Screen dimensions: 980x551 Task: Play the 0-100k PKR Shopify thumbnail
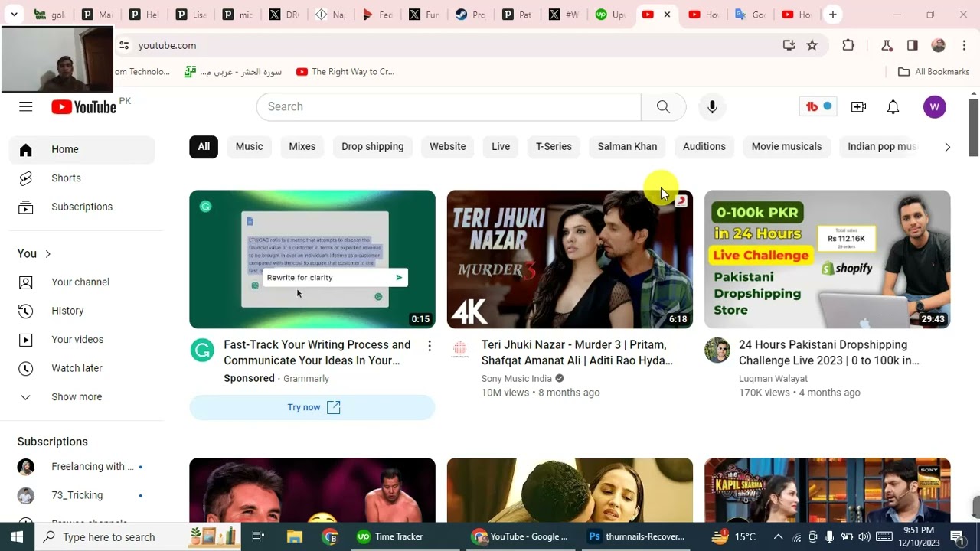828,259
